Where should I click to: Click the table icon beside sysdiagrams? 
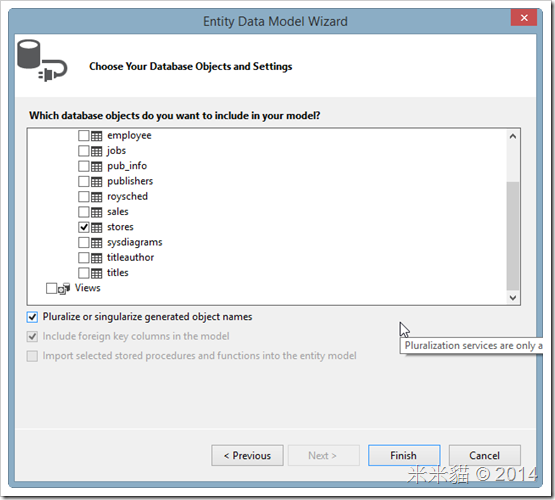tap(97, 243)
